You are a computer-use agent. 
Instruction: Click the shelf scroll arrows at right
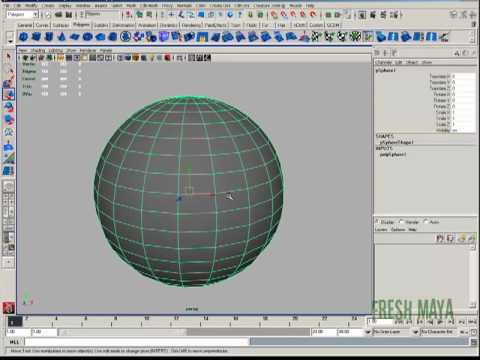coord(472,37)
